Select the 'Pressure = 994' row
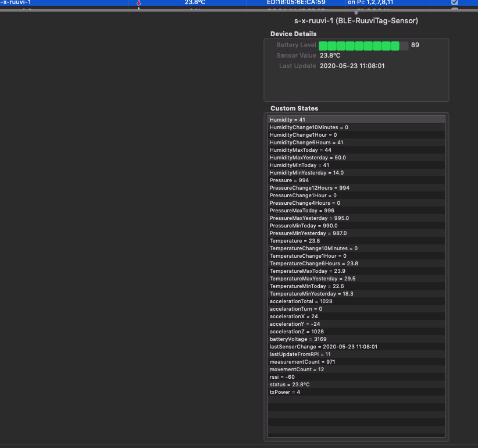 point(356,180)
